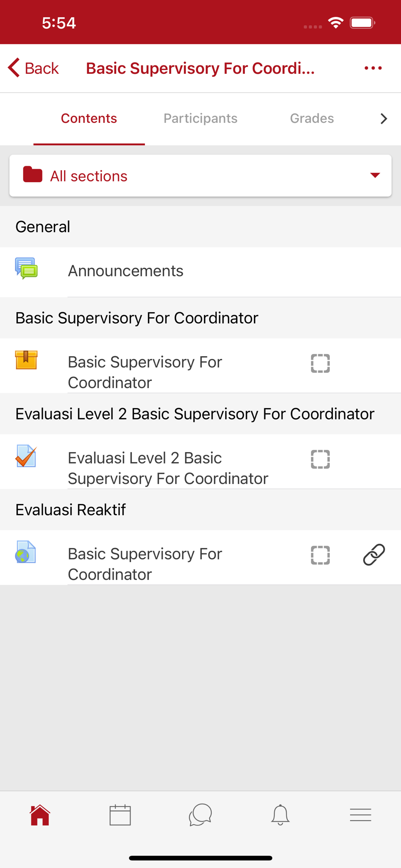Open the calendar icon in bottom bar
The width and height of the screenshot is (401, 868).
(120, 815)
